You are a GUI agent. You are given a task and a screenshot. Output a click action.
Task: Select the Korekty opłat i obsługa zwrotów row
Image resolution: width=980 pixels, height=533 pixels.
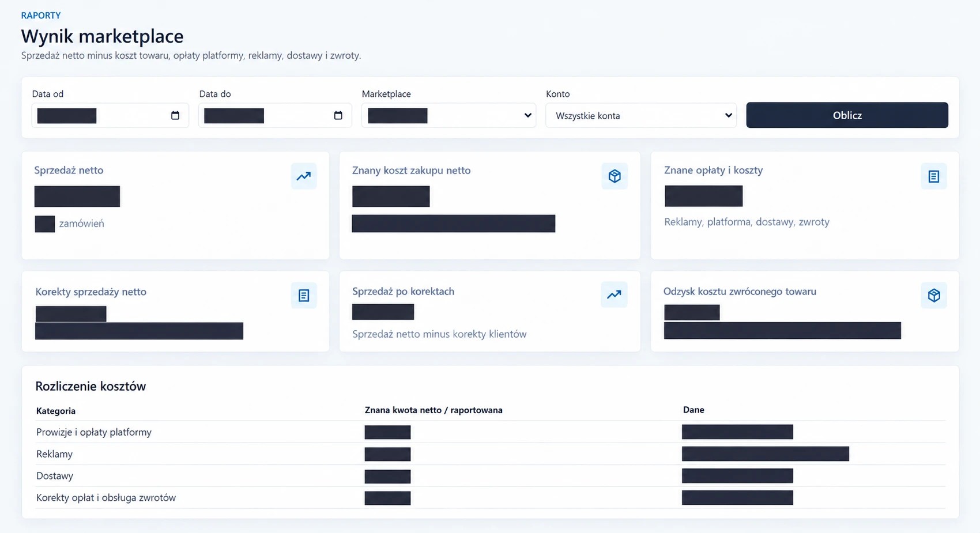click(491, 498)
